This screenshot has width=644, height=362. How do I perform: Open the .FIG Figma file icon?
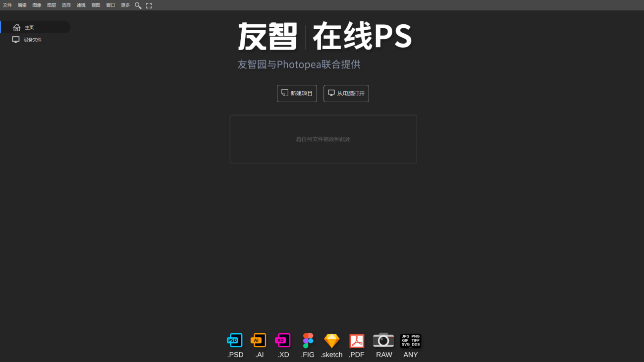[308, 341]
